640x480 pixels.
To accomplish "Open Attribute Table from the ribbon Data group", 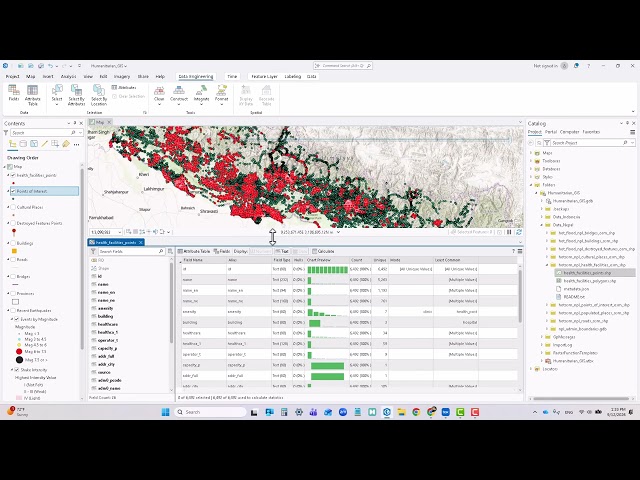I will coord(33,95).
